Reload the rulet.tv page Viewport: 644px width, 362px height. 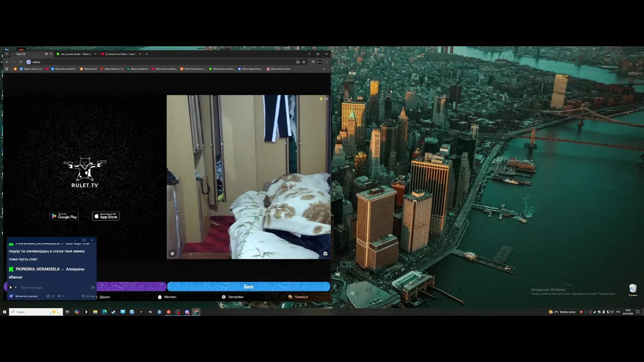click(x=21, y=62)
